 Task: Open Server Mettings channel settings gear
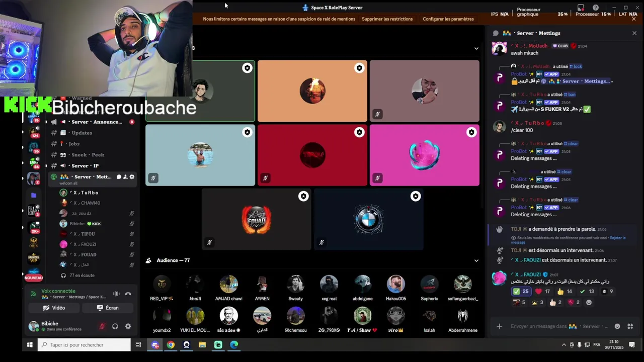coord(132,177)
